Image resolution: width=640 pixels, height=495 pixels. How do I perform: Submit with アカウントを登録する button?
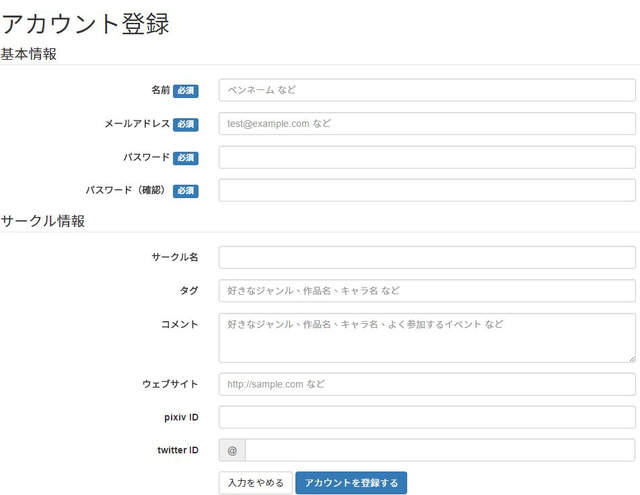click(x=351, y=483)
